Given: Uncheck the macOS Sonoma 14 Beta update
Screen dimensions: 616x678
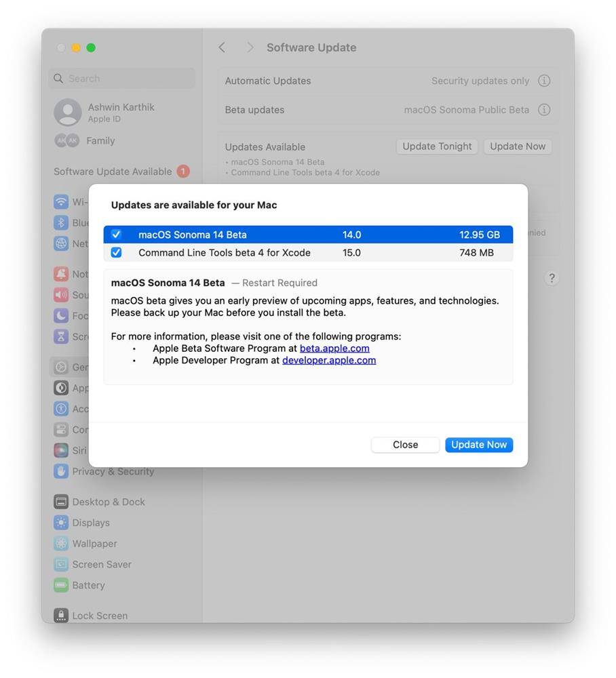Looking at the screenshot, I should tap(116, 234).
